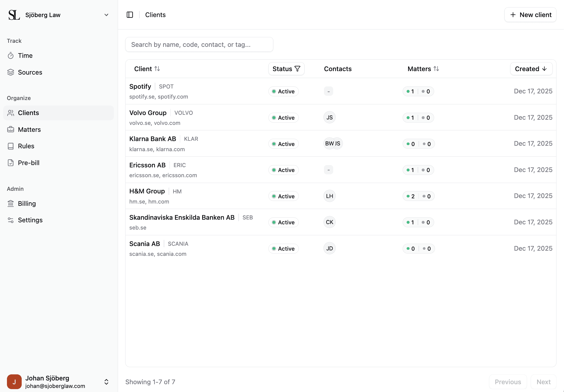564x392 pixels.
Task: Sort by Matters column
Action: coord(423,69)
